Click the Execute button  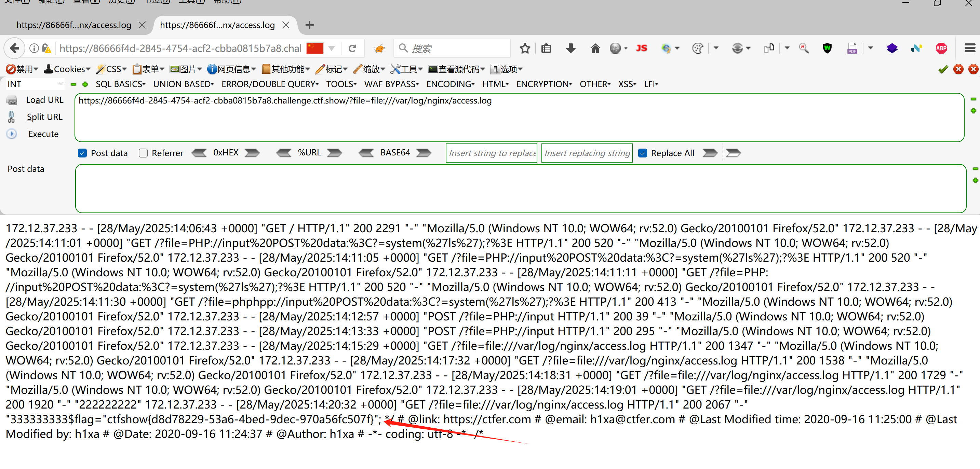point(43,134)
